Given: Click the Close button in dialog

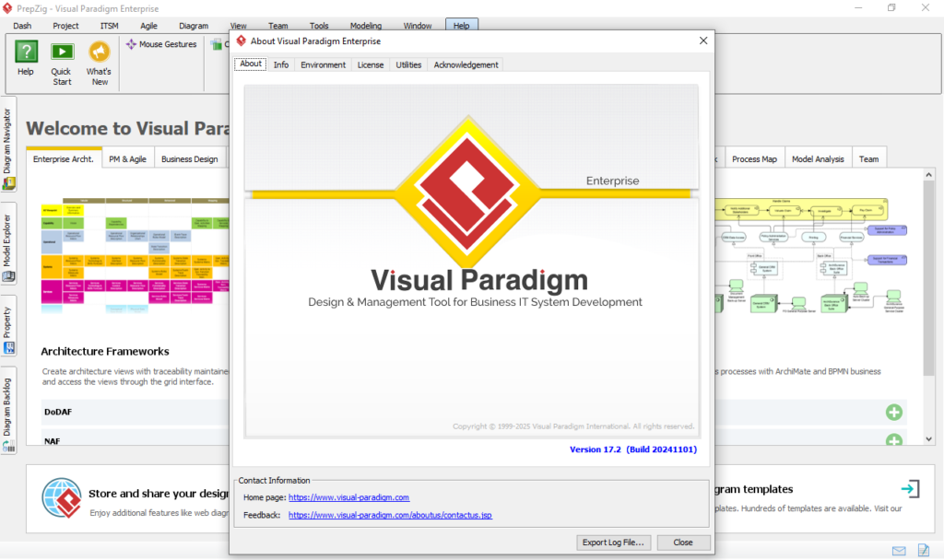Looking at the screenshot, I should coord(683,542).
